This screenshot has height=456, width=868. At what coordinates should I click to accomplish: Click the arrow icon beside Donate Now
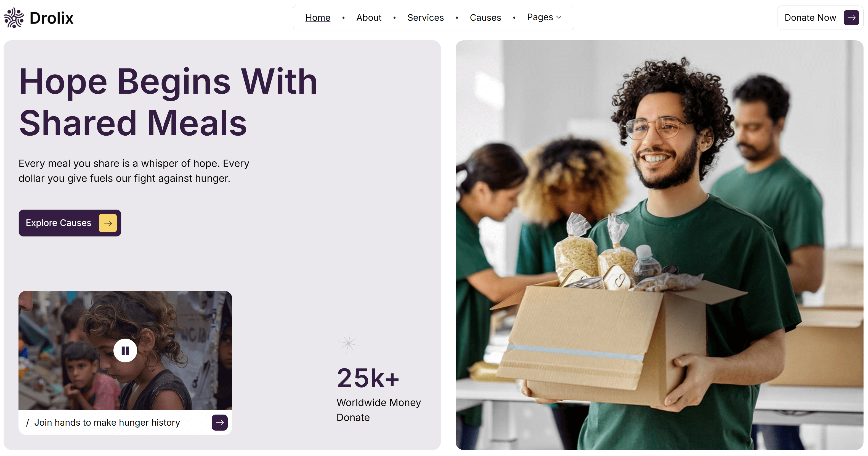(x=851, y=18)
